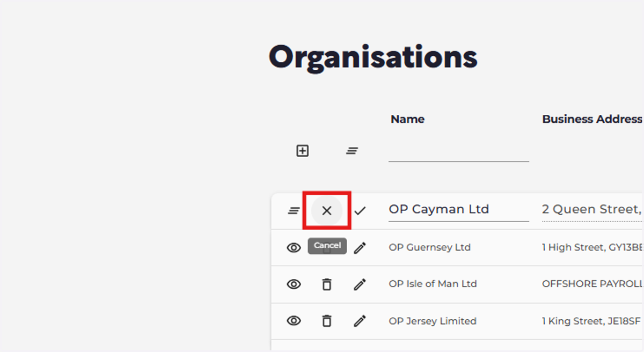This screenshot has height=352, width=644.
Task: Click the Name filter input field
Action: [x=459, y=152]
